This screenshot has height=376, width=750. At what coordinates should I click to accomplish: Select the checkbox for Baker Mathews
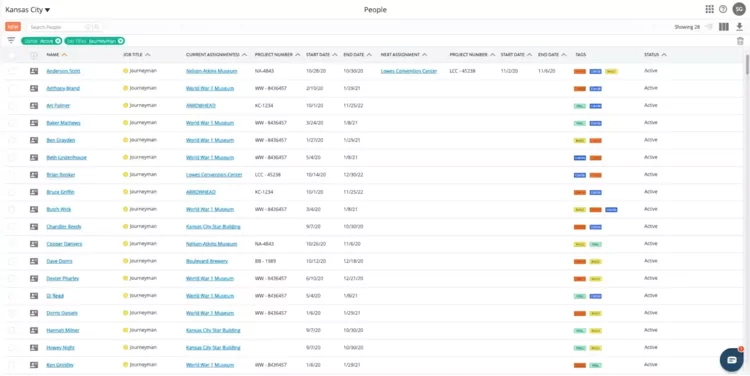[12, 123]
